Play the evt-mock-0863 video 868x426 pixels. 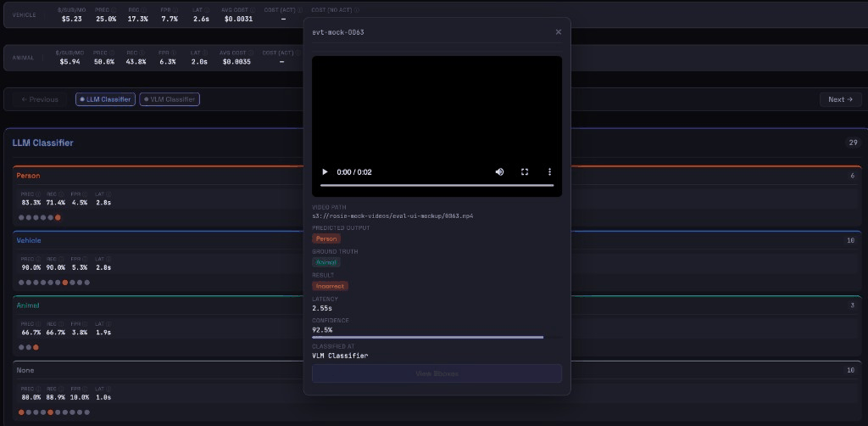pyautogui.click(x=325, y=172)
